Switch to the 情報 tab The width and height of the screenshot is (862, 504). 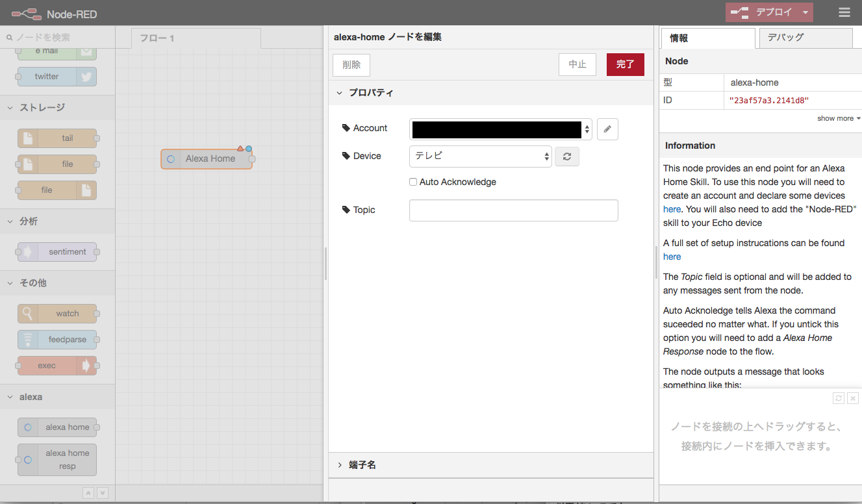pos(708,38)
